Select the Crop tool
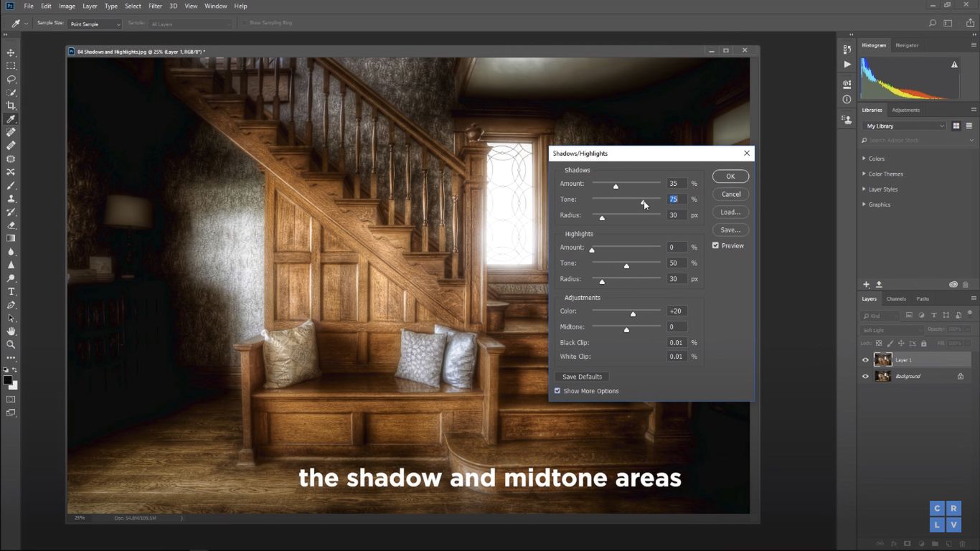The height and width of the screenshot is (551, 980). [11, 106]
